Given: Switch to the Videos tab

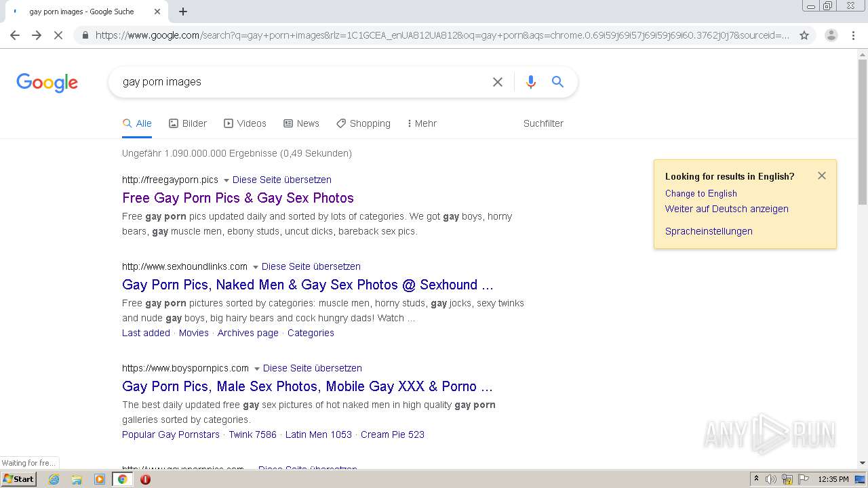Looking at the screenshot, I should (x=245, y=123).
